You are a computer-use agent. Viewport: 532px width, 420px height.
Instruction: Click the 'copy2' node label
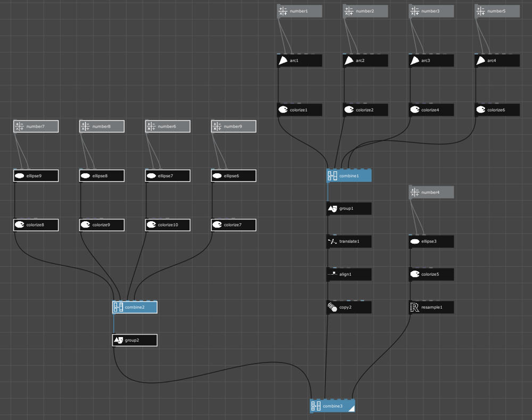coord(345,307)
